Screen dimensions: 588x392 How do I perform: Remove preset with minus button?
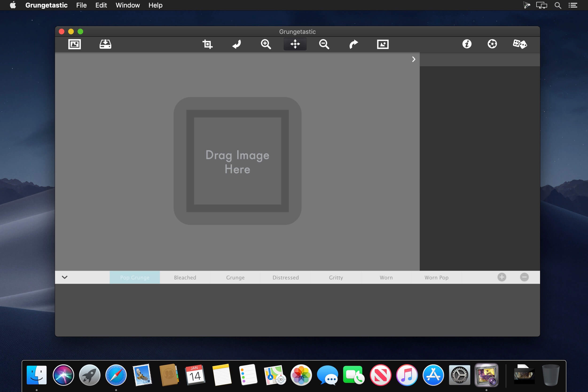point(524,277)
